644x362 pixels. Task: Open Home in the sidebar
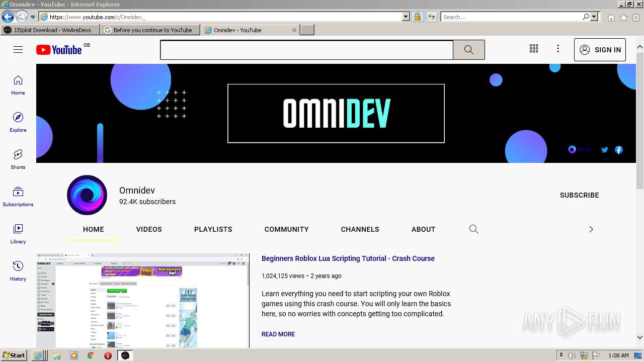[18, 85]
